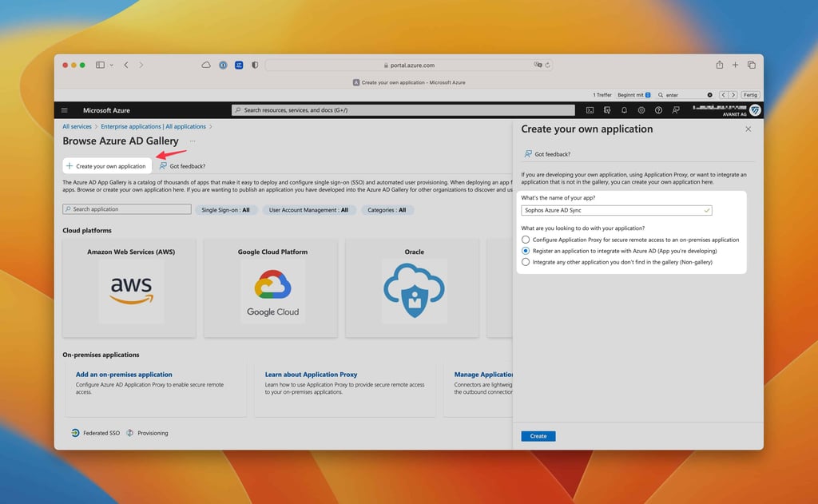
Task: Show the tab overview icon
Action: point(751,65)
